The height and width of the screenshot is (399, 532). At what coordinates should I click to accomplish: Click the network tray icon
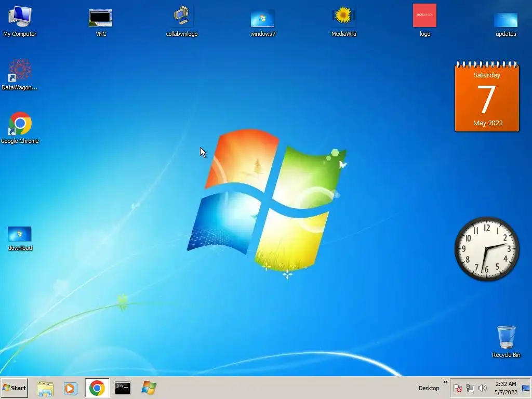(470, 388)
